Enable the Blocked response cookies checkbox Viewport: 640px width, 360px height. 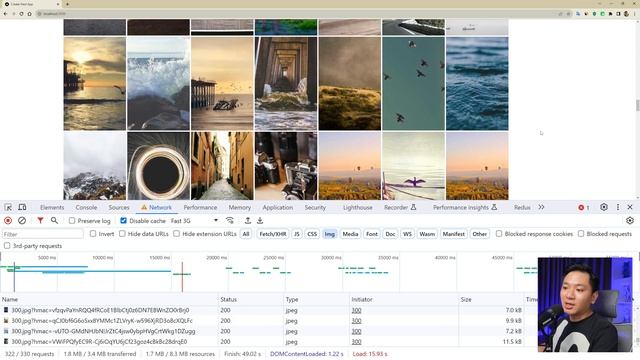point(499,233)
